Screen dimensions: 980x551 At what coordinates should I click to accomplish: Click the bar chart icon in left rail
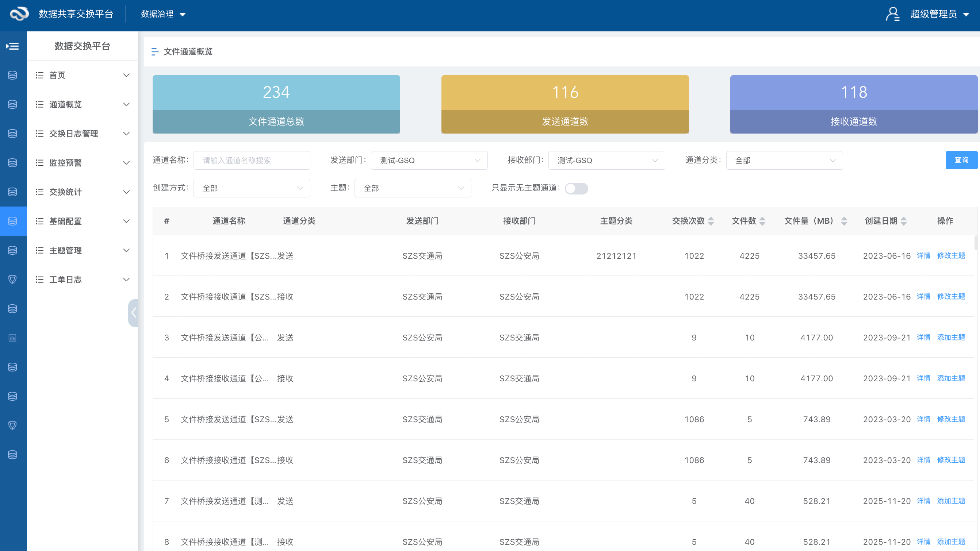12,338
